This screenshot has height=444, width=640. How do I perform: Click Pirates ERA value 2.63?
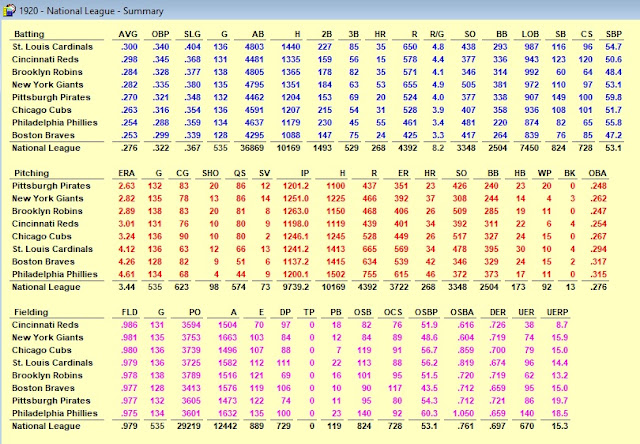pyautogui.click(x=127, y=186)
